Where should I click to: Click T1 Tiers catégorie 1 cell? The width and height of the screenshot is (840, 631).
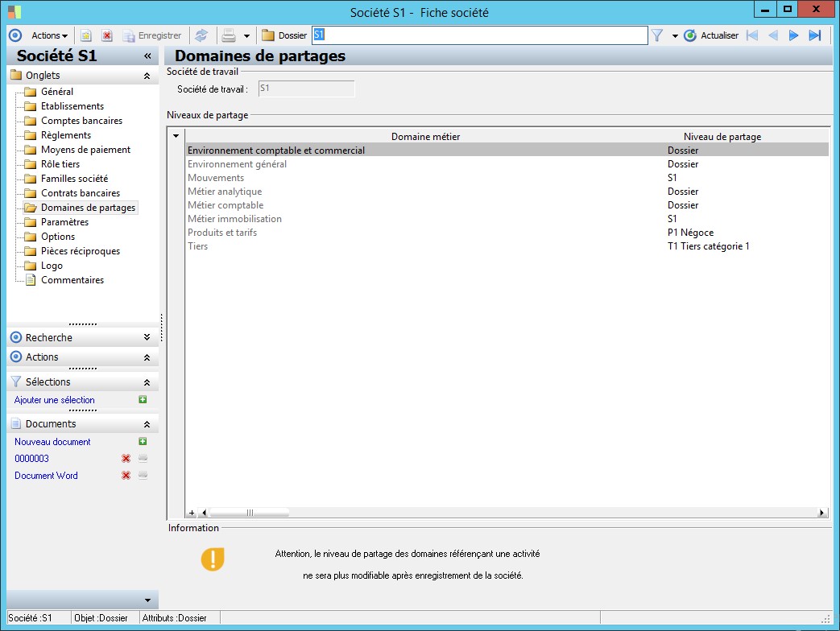click(x=708, y=246)
